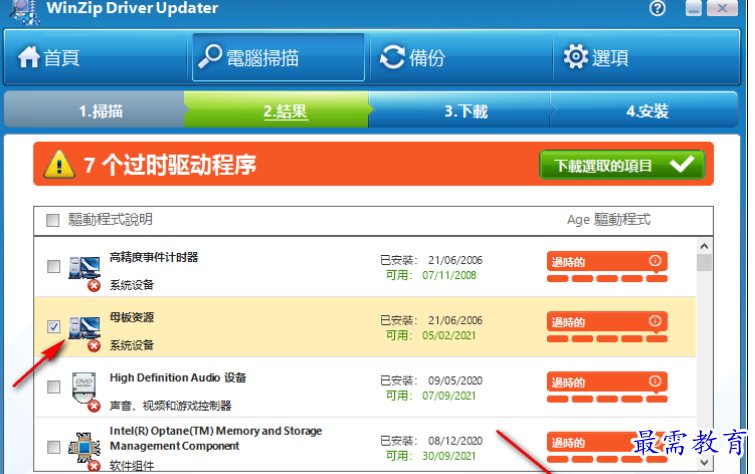The width and height of the screenshot is (755, 474).
Task: Click the scroll down arrow of driver list
Action: pos(704,462)
